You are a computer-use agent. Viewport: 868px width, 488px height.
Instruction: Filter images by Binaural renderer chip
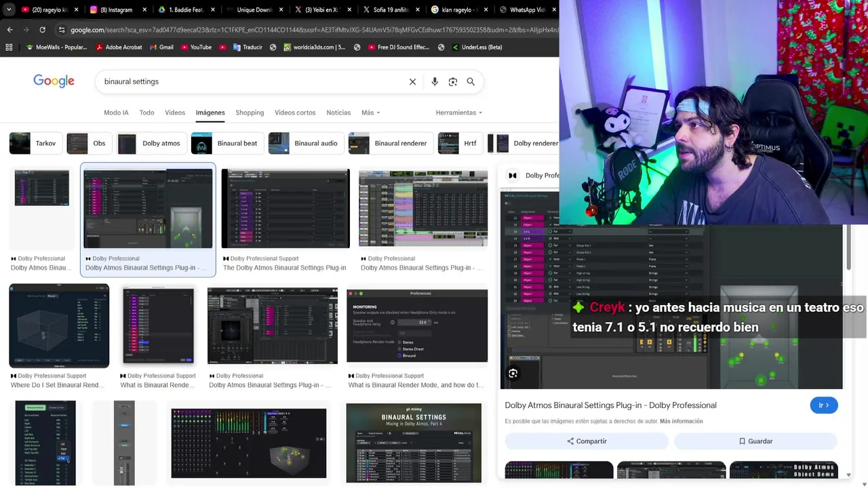click(x=390, y=143)
